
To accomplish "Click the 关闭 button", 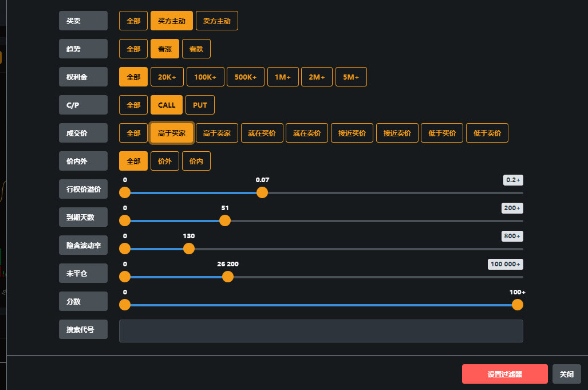I will 567,374.
